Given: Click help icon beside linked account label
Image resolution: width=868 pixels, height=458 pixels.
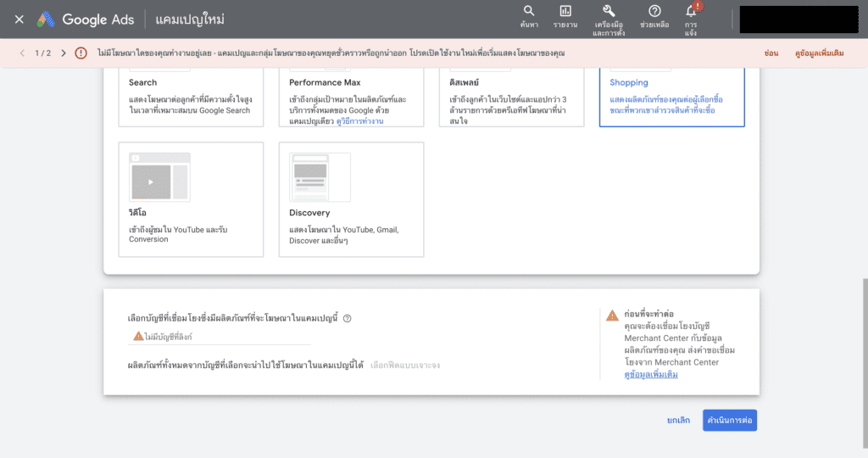Looking at the screenshot, I should (347, 318).
